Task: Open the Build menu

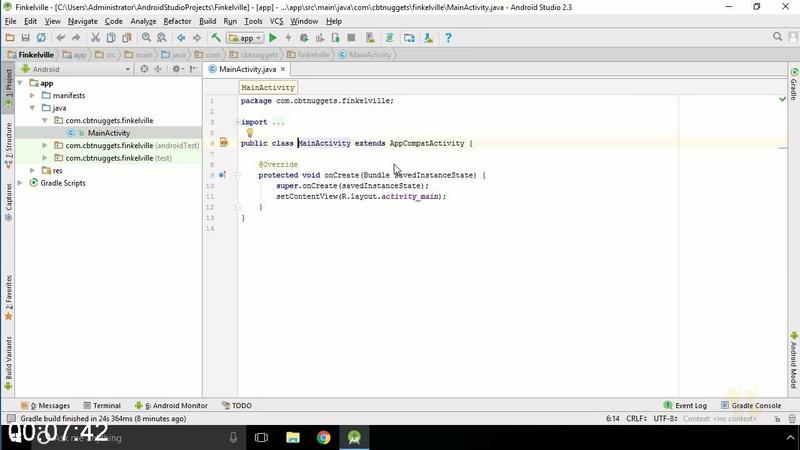Action: tap(207, 21)
